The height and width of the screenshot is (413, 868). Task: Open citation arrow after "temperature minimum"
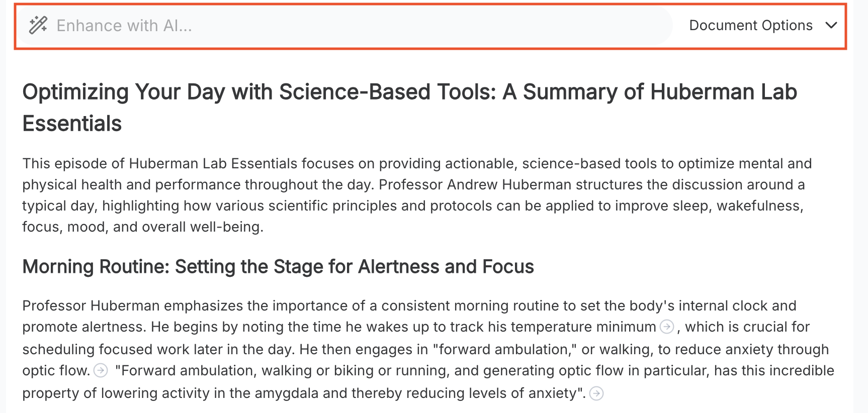coord(667,327)
